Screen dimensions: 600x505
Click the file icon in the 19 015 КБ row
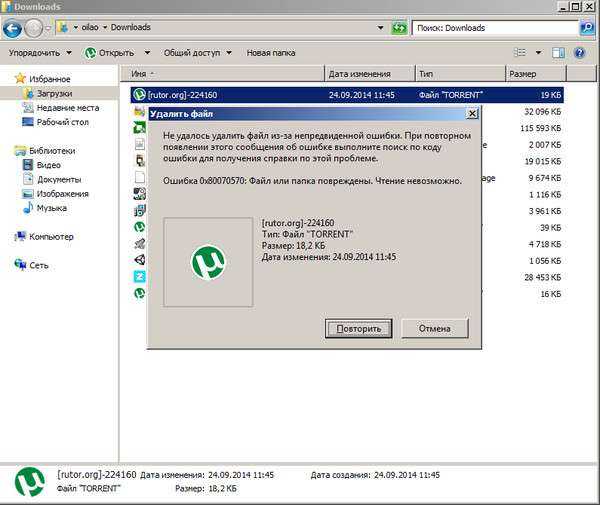click(140, 161)
